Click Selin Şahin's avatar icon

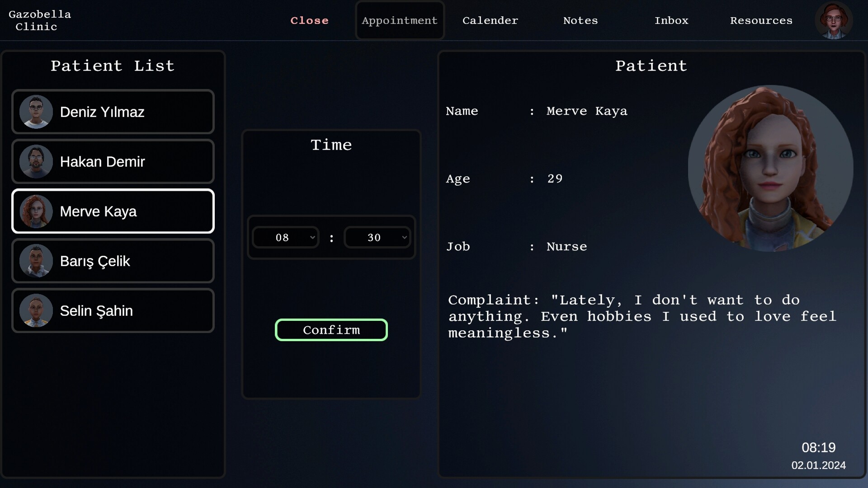[x=36, y=310]
